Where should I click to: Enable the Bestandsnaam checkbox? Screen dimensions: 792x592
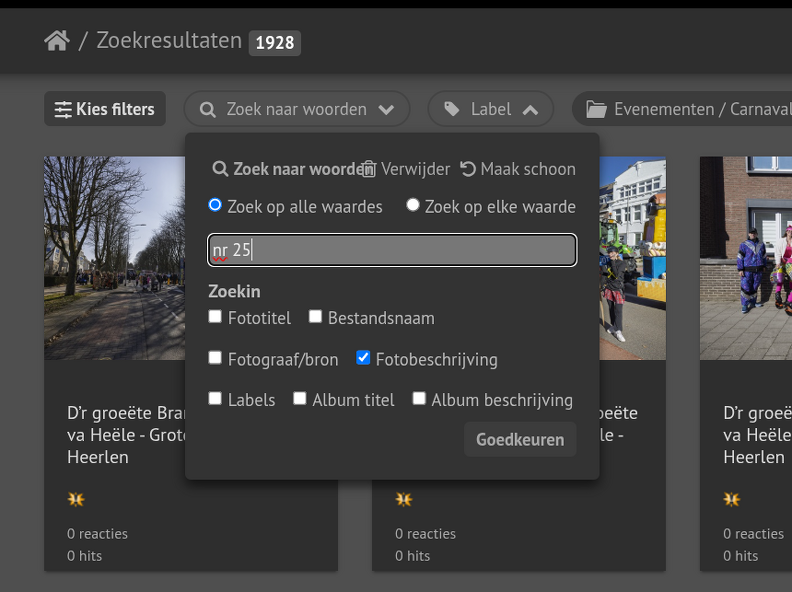315,317
